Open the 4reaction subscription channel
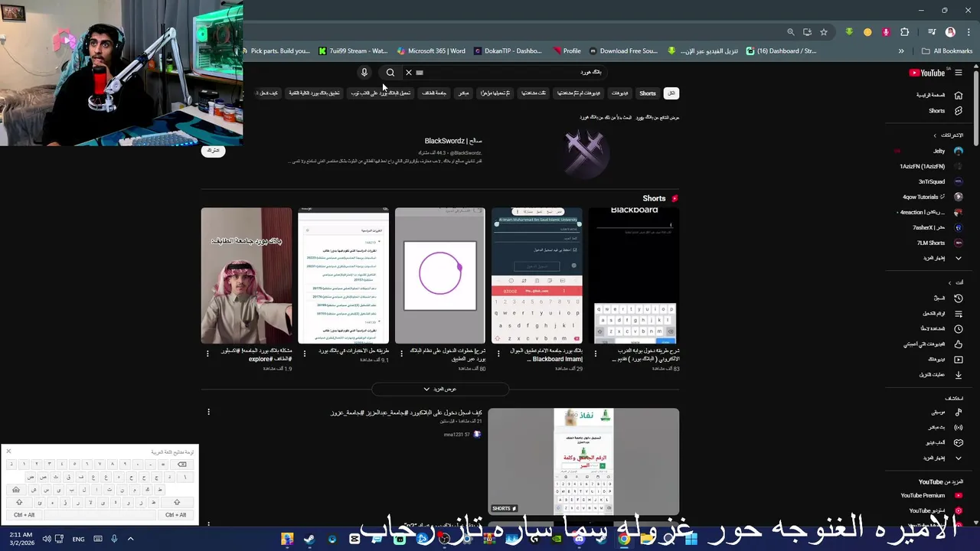 coord(931,212)
